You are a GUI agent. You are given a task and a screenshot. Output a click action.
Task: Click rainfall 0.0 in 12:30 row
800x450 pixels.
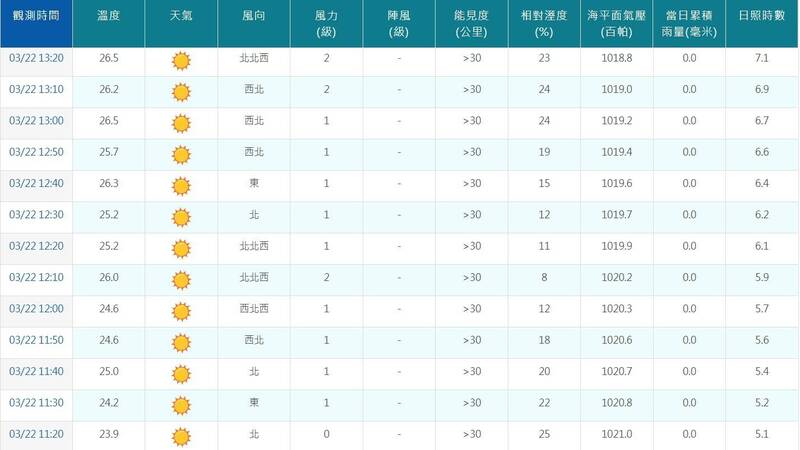pyautogui.click(x=689, y=215)
